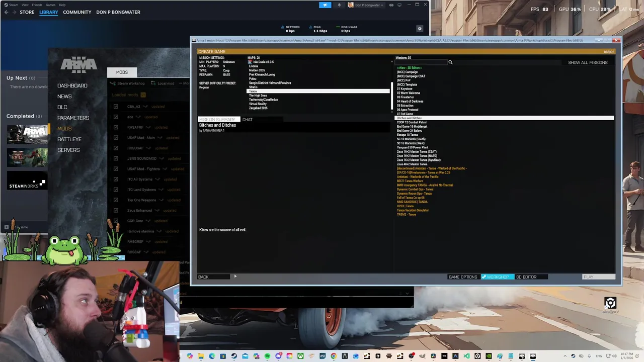Toggle ITC Air Systems checkbox

click(116, 179)
